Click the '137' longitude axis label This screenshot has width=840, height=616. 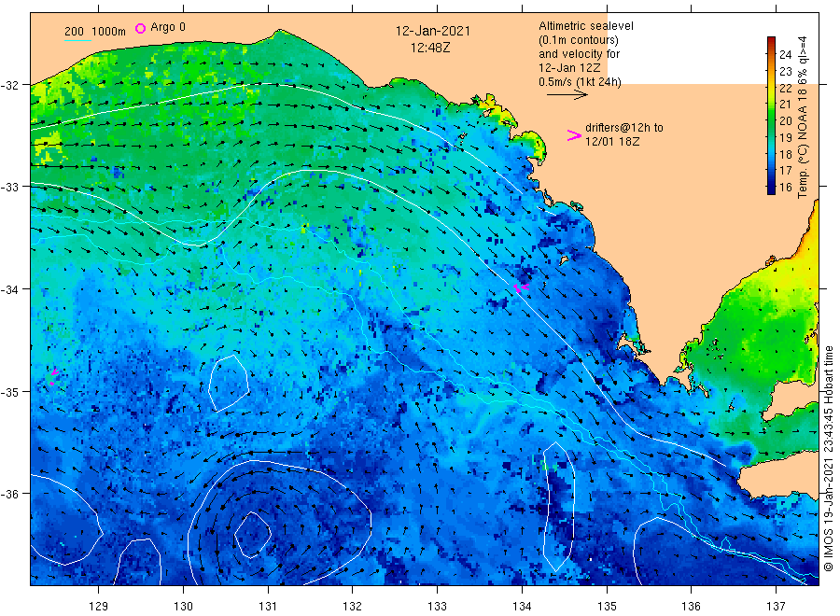click(x=776, y=606)
